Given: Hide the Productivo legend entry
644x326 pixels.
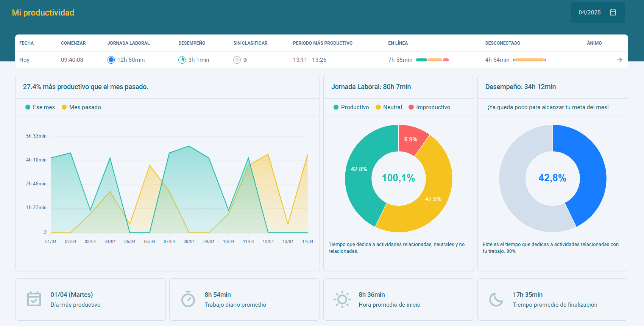Looking at the screenshot, I should 351,107.
